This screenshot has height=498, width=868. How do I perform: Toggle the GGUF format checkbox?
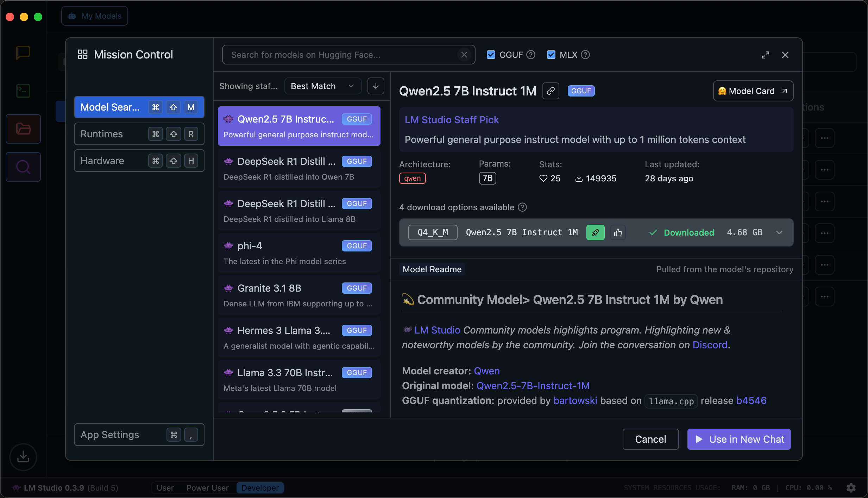(x=491, y=55)
